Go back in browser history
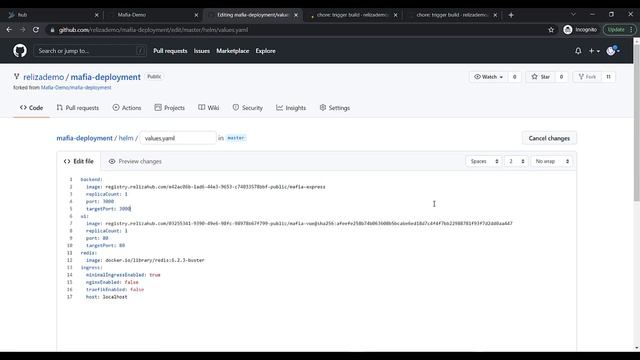The width and height of the screenshot is (640, 360). [9, 30]
